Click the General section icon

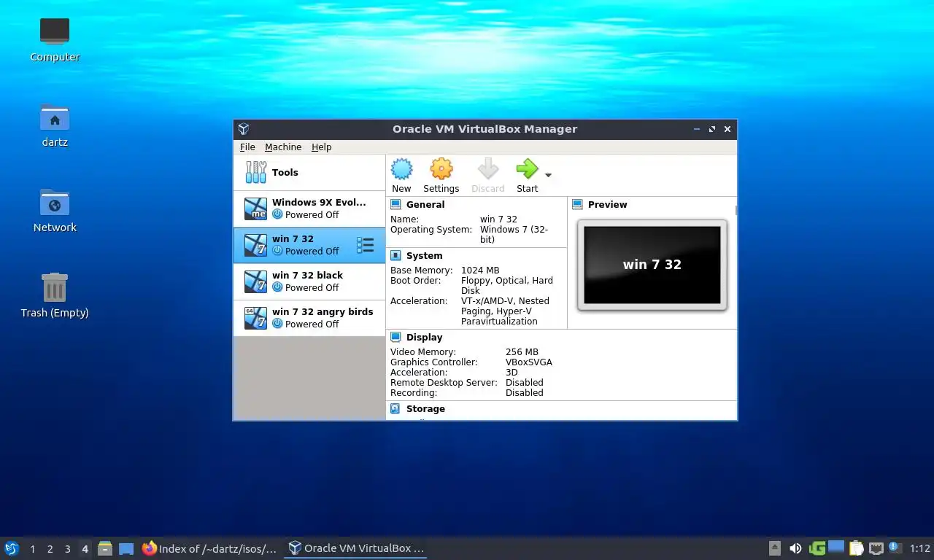(x=395, y=205)
